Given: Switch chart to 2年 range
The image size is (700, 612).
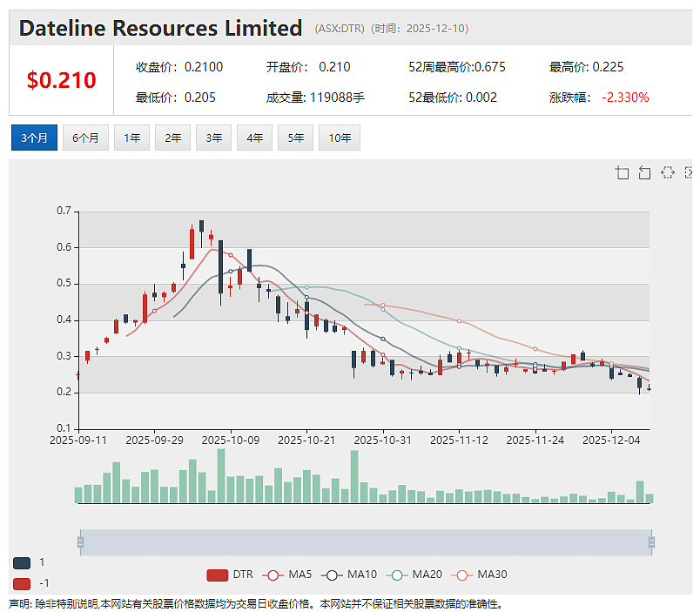Looking at the screenshot, I should coord(172,138).
